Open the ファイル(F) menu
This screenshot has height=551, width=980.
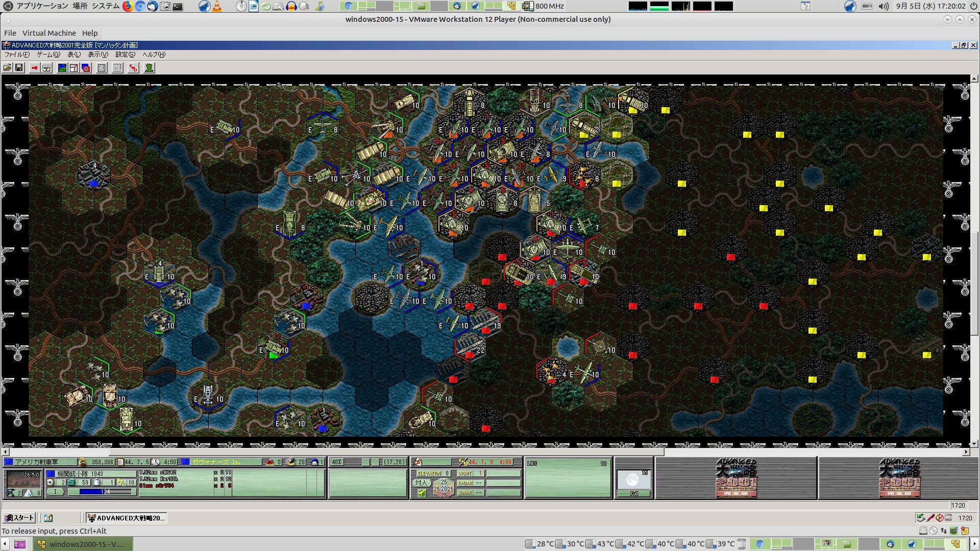pyautogui.click(x=17, y=55)
